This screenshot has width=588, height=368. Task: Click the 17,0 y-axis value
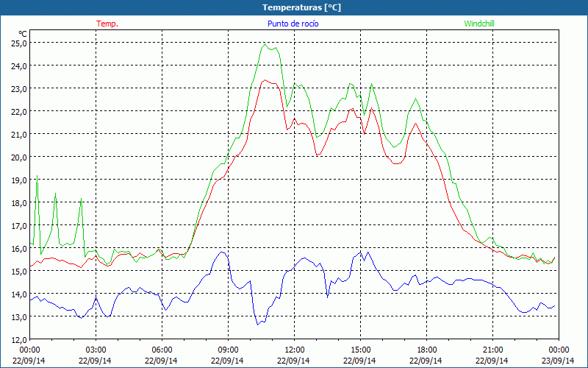click(20, 226)
